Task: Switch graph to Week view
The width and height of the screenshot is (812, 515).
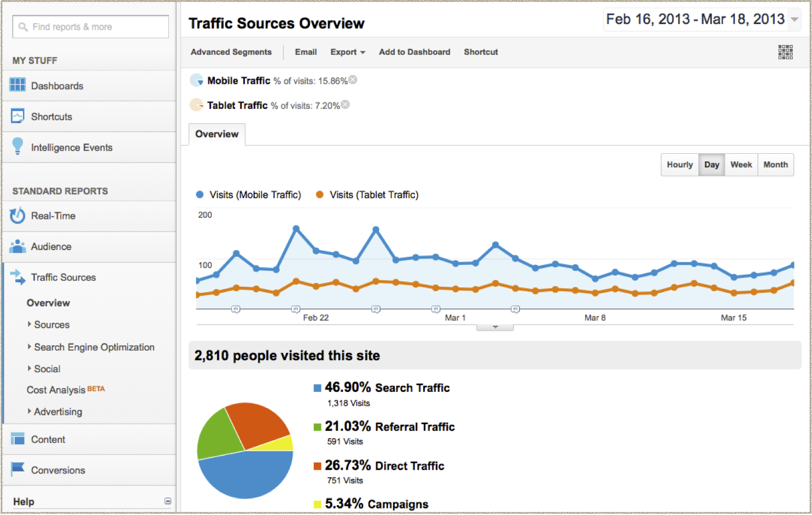Action: (741, 165)
